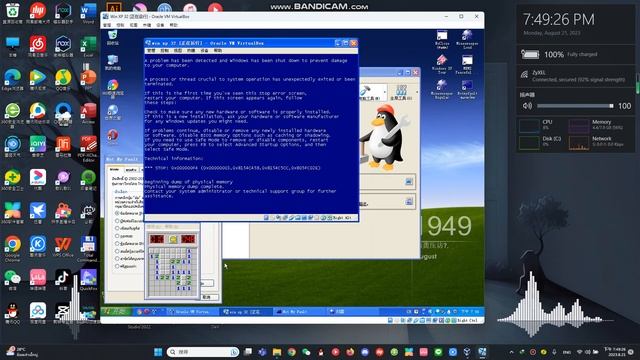Launch Word from the desktop
This screenshot has height=360, width=640.
pyautogui.click(x=88, y=12)
